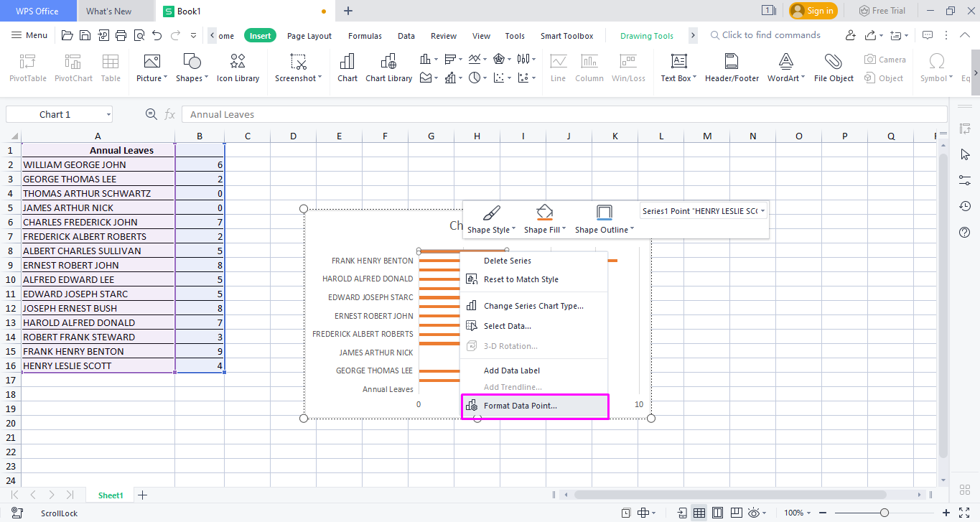This screenshot has width=980, height=522.
Task: Click the Screenshot tool
Action: [295, 67]
